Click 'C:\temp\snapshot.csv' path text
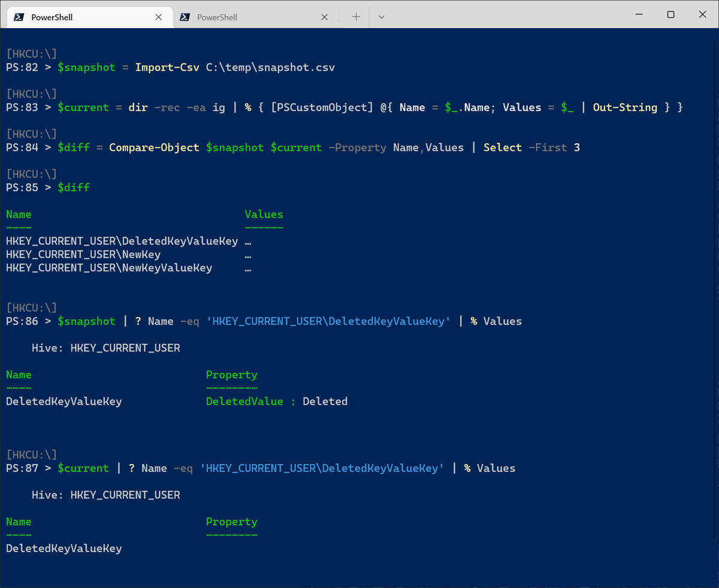 [x=270, y=68]
